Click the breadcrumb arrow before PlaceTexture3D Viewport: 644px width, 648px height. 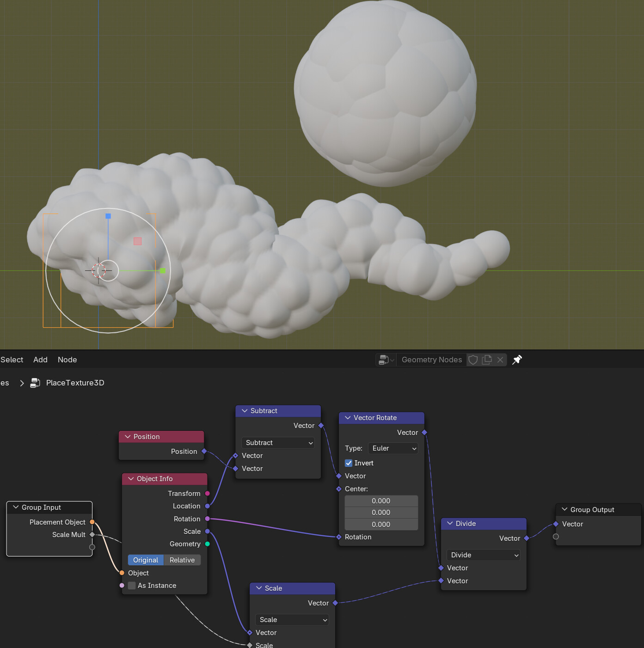click(22, 383)
